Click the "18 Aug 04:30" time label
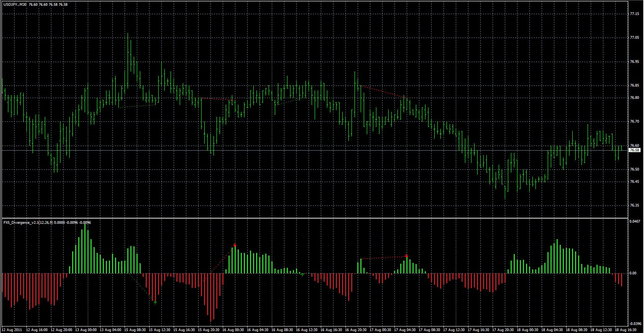Screen dimensions: 644x333 552,330
